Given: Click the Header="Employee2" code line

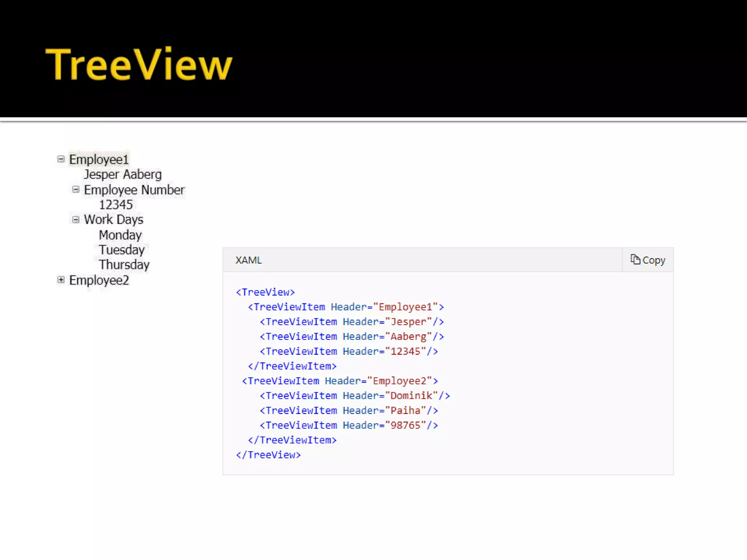Looking at the screenshot, I should pos(340,381).
